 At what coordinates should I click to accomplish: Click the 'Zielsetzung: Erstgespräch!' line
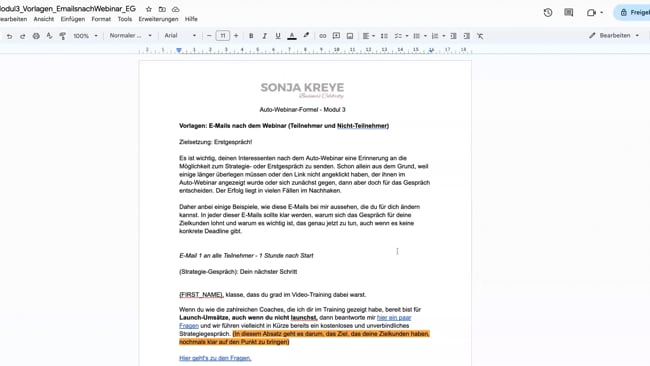click(216, 142)
